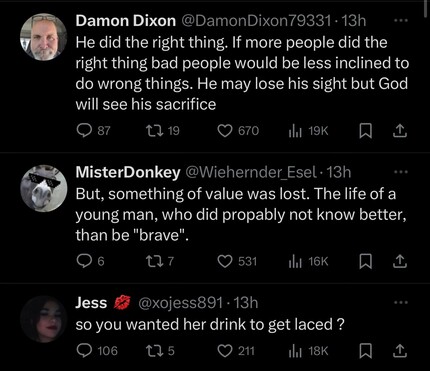The height and width of the screenshot is (371, 430).
Task: View MisterDonkey's donkey avatar
Action: point(44,189)
